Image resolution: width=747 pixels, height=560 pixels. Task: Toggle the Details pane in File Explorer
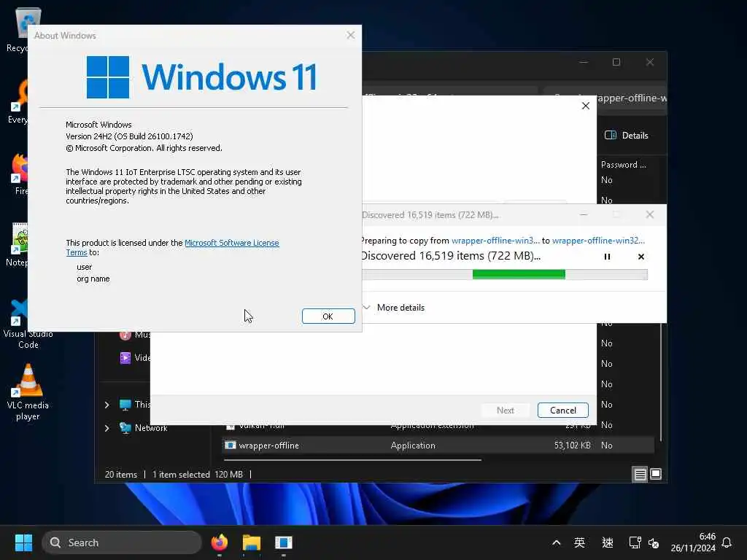pos(627,135)
